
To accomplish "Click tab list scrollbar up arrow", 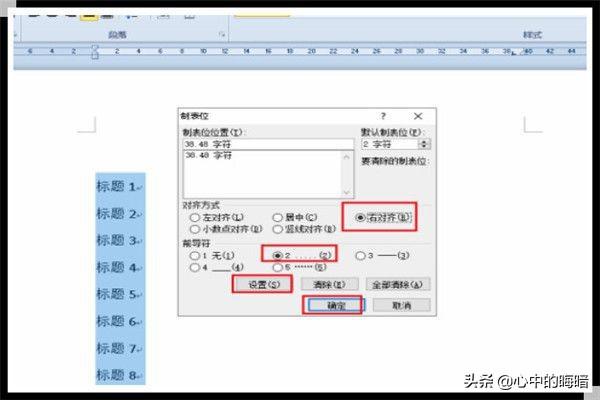I will tap(346, 157).
